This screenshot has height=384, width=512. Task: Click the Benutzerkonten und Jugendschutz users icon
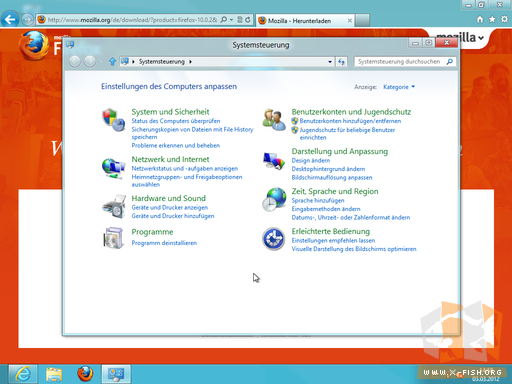pos(274,120)
